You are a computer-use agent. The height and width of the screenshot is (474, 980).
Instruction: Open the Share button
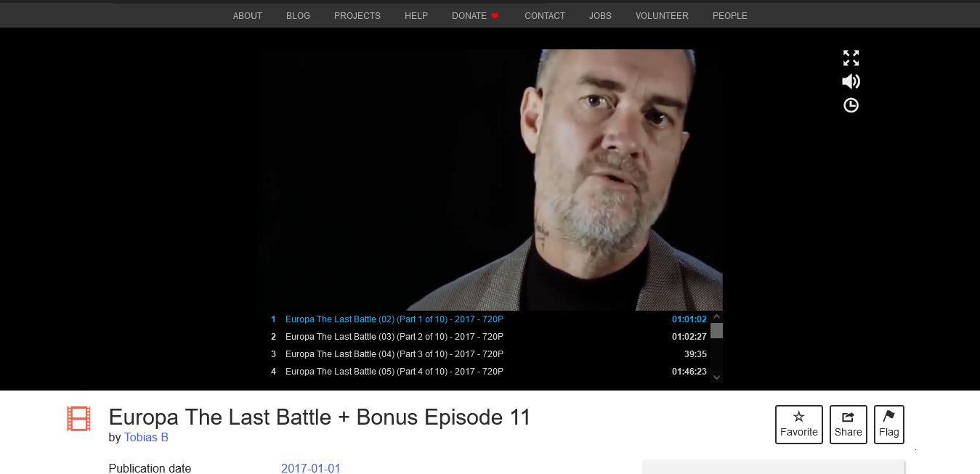[849, 424]
